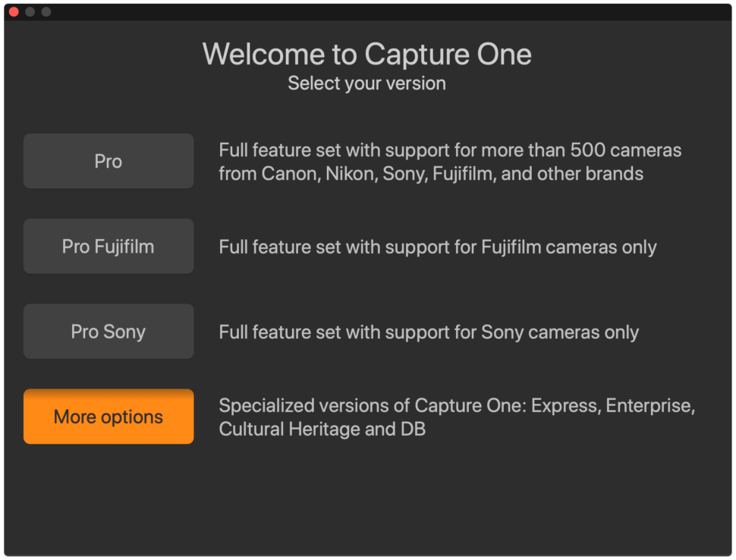Image resolution: width=736 pixels, height=560 pixels.
Task: Click the topmost version button labeled Pro
Action: click(x=108, y=161)
